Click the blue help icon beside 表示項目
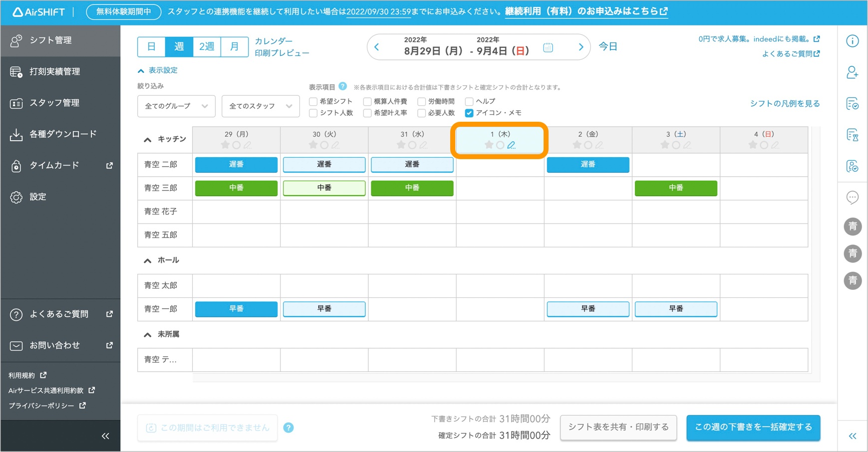This screenshot has width=868, height=452. tap(342, 86)
